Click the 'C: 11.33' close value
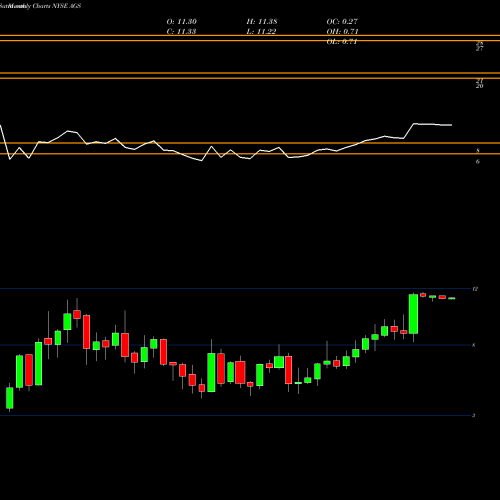This screenshot has width=500, height=500. coord(181,32)
